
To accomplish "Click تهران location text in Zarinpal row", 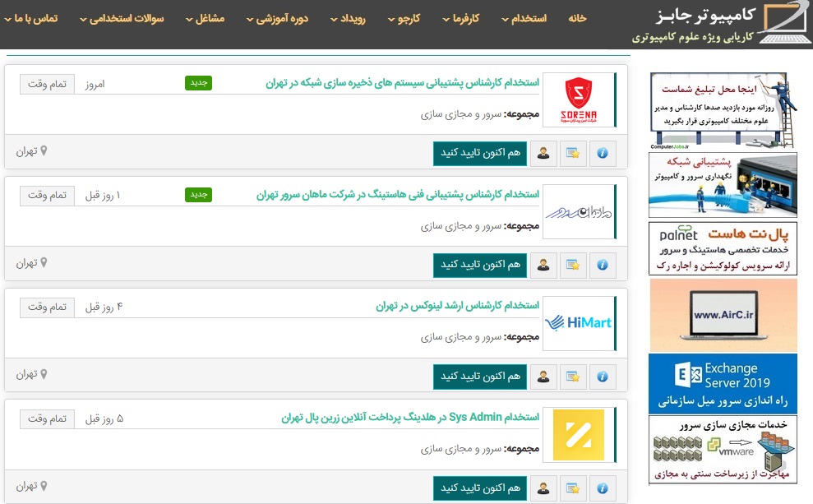I will pos(26,487).
